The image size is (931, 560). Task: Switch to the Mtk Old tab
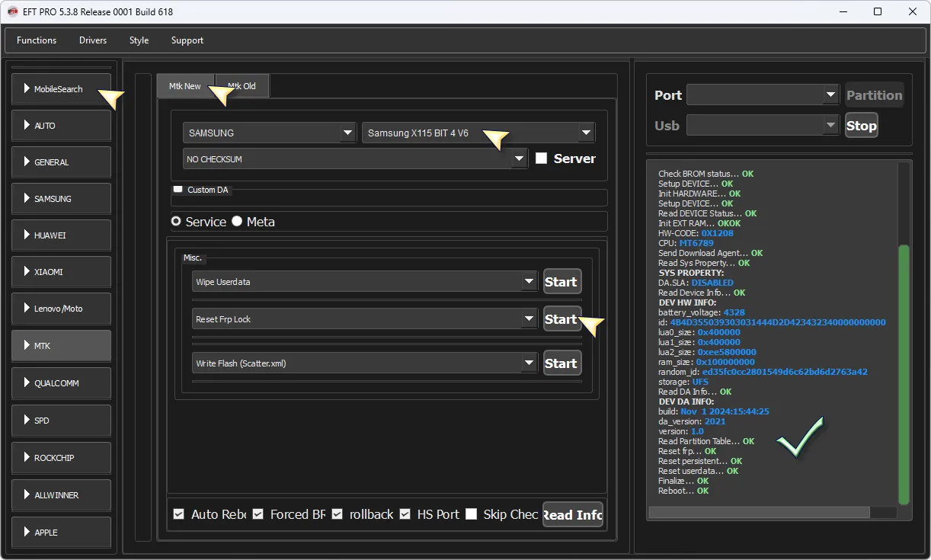tap(243, 86)
